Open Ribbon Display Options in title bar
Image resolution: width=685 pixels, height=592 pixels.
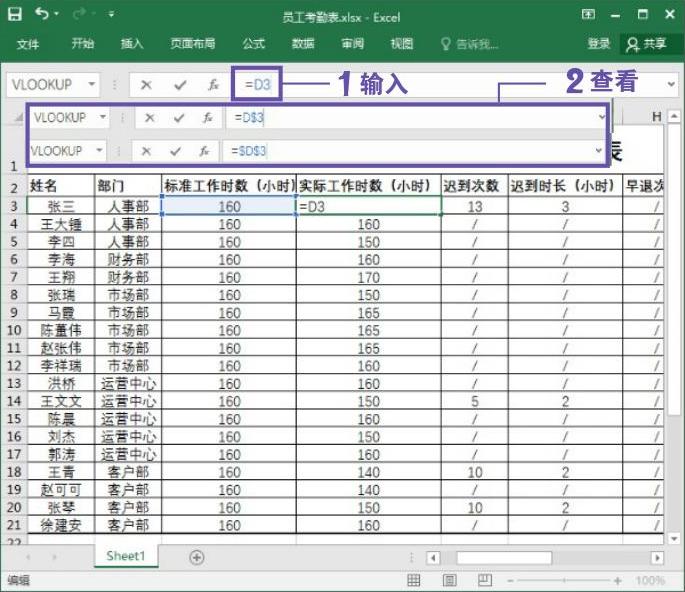(x=588, y=14)
